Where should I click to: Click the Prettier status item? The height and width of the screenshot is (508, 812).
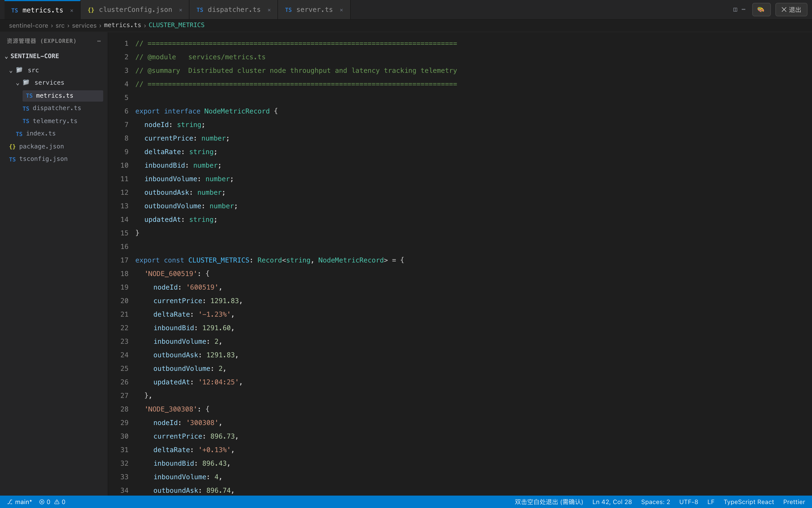(794, 502)
